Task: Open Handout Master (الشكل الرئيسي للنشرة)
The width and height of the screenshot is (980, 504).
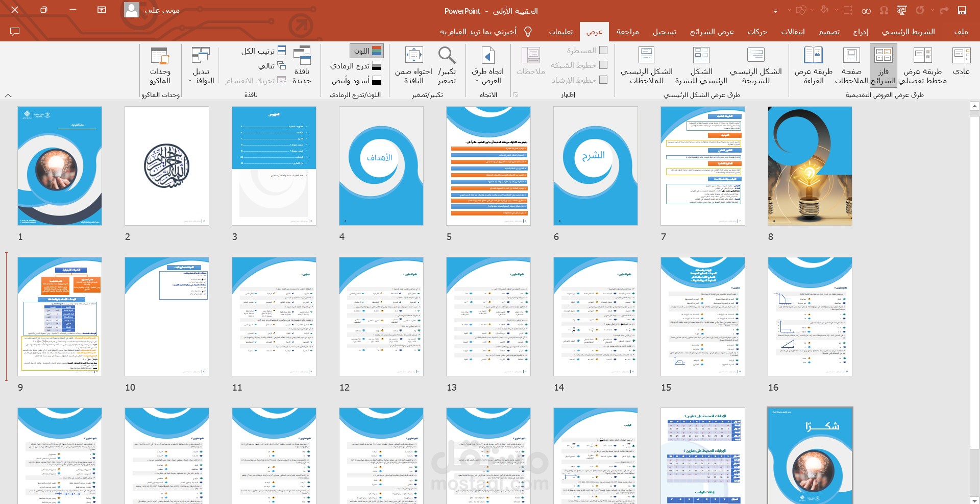Action: [x=701, y=66]
